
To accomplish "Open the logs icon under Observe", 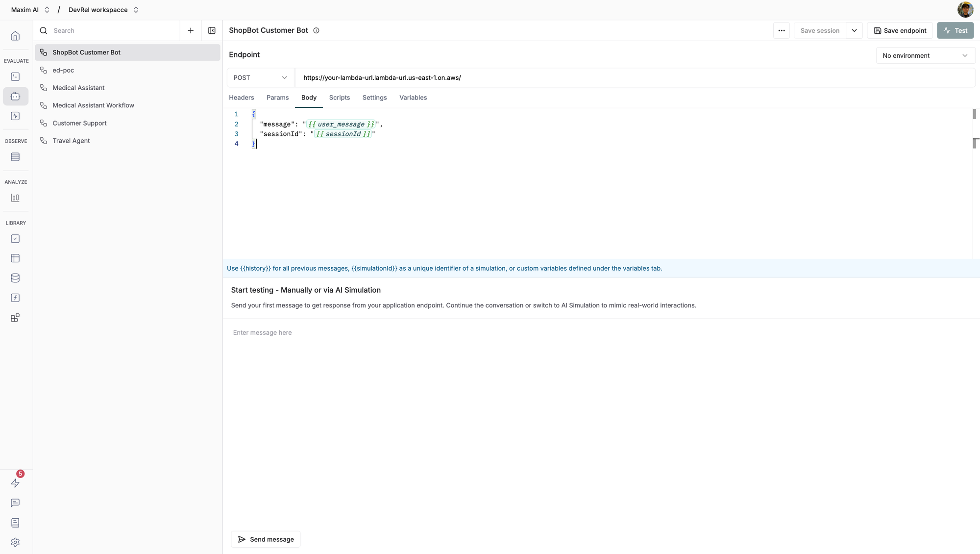I will [15, 157].
